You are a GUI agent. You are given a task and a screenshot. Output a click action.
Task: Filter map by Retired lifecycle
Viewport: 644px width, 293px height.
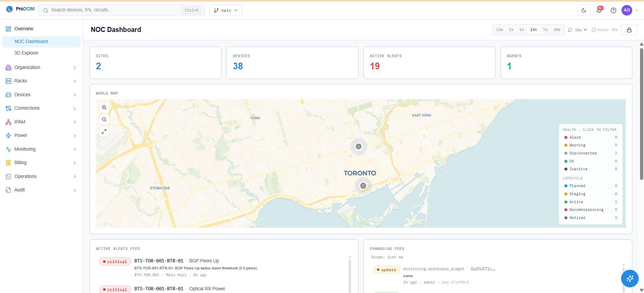tap(590, 218)
